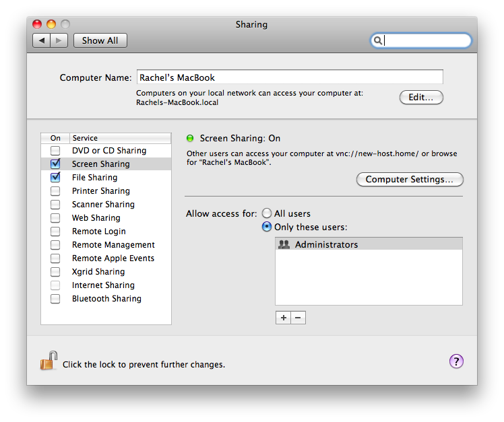Select the Remote Management service row
The width and height of the screenshot is (504, 422).
[106, 245]
